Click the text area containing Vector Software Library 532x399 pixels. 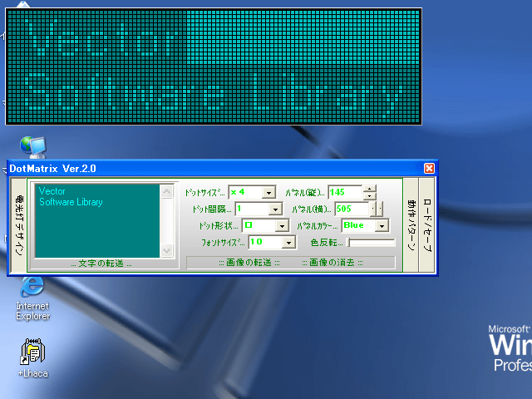click(97, 221)
